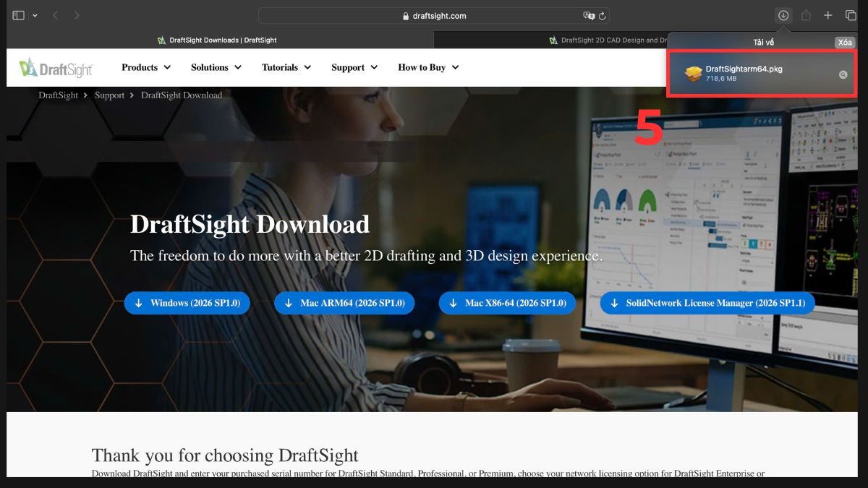Open the Products menu

point(140,67)
